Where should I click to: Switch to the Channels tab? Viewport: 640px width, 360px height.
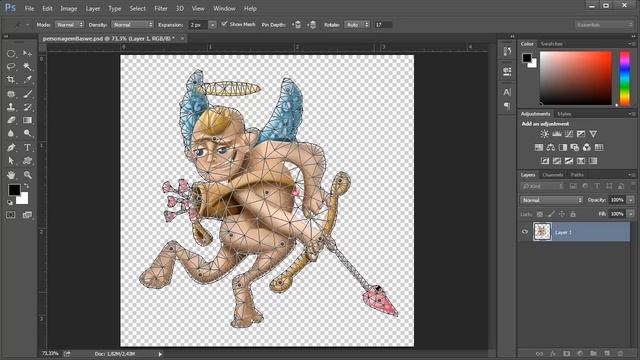[x=553, y=175]
